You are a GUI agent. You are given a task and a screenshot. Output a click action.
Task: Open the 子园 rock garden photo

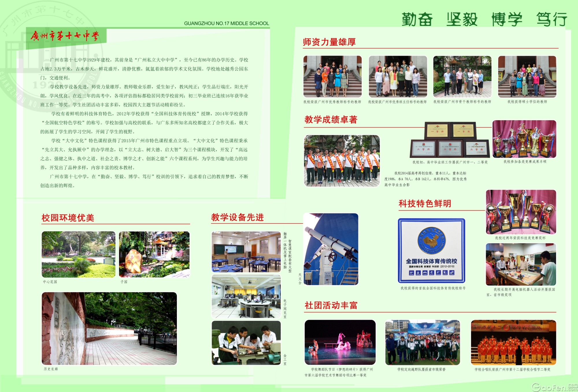pyautogui.click(x=154, y=254)
